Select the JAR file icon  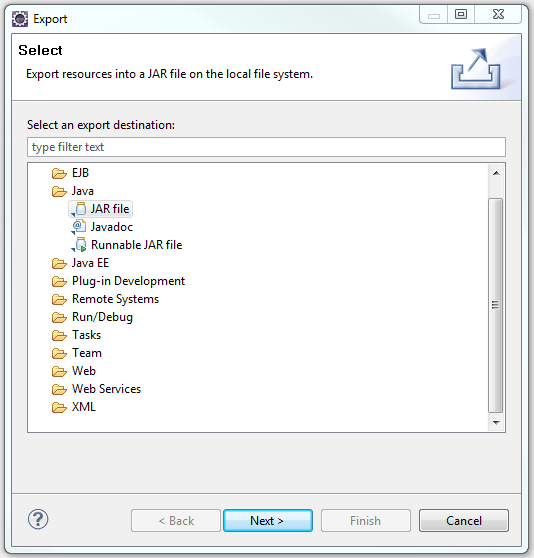(80, 209)
